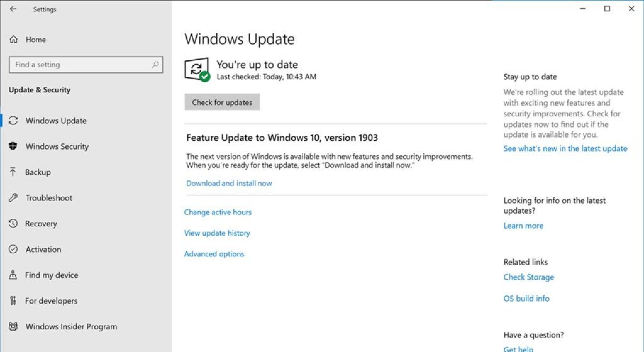Open Change active hours

tap(218, 212)
